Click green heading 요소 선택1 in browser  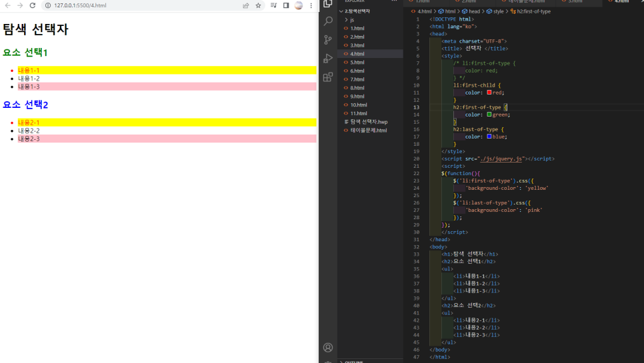pyautogui.click(x=25, y=53)
